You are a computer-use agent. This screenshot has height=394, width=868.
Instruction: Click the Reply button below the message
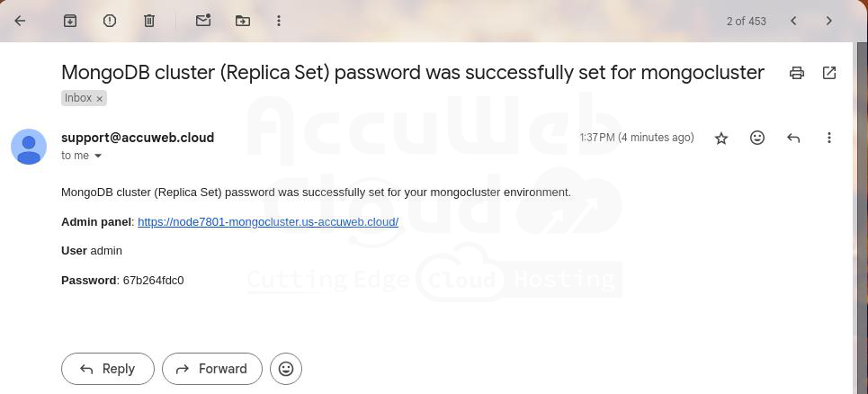coord(108,369)
